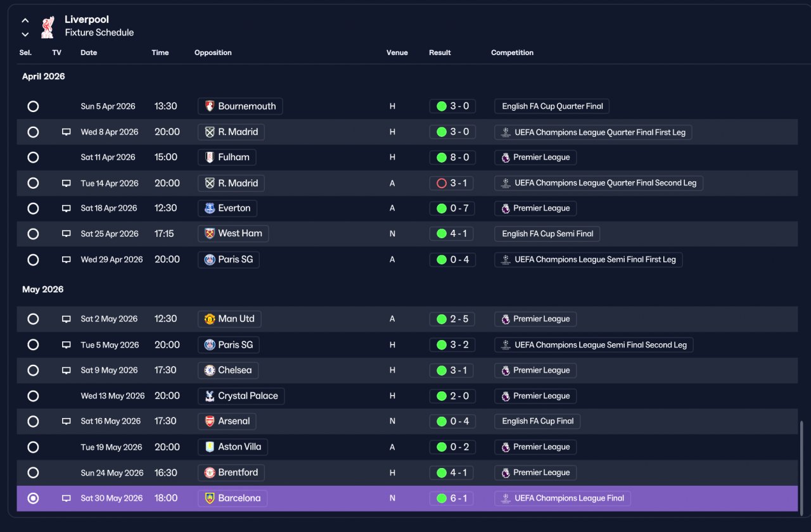Image resolution: width=811 pixels, height=532 pixels.
Task: Select the radio button for Brentford fixture
Action: [x=33, y=472]
